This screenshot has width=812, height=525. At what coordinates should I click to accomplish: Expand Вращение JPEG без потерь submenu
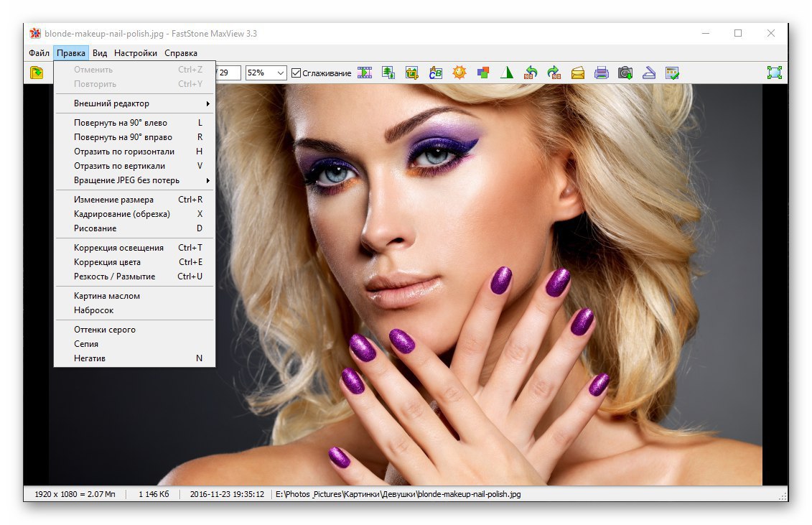tap(135, 180)
